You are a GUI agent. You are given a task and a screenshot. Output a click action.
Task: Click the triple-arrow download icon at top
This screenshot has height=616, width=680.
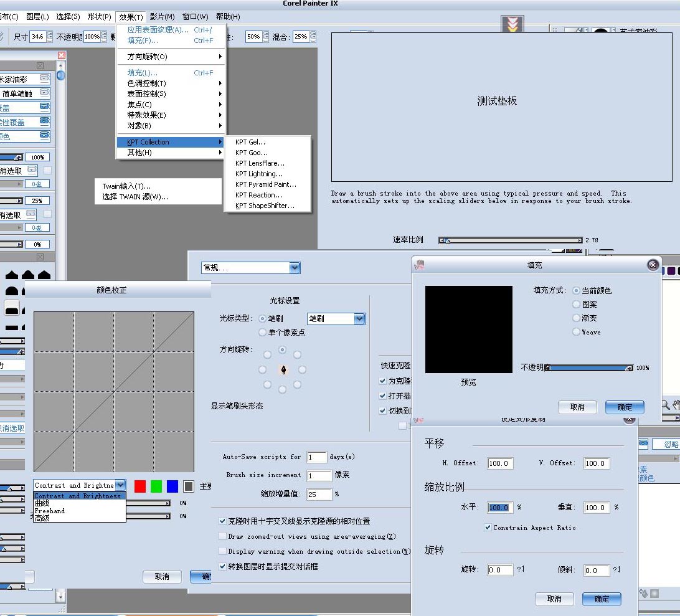[512, 24]
